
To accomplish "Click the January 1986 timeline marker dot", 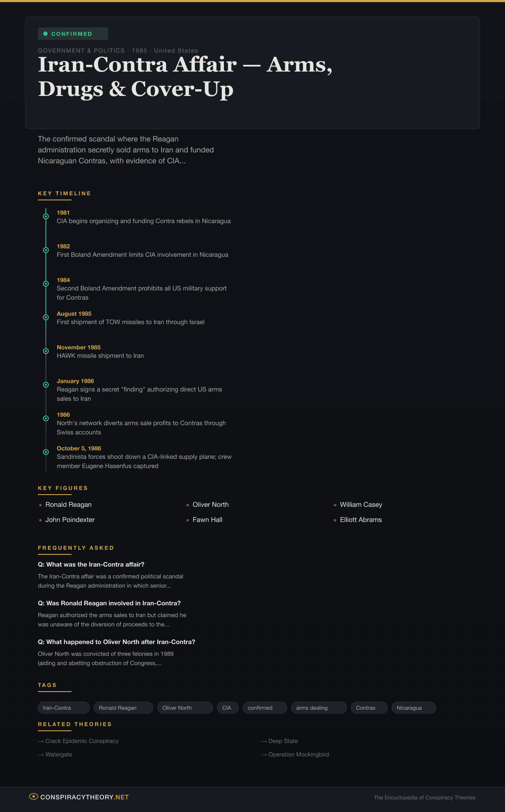I will [x=46, y=385].
